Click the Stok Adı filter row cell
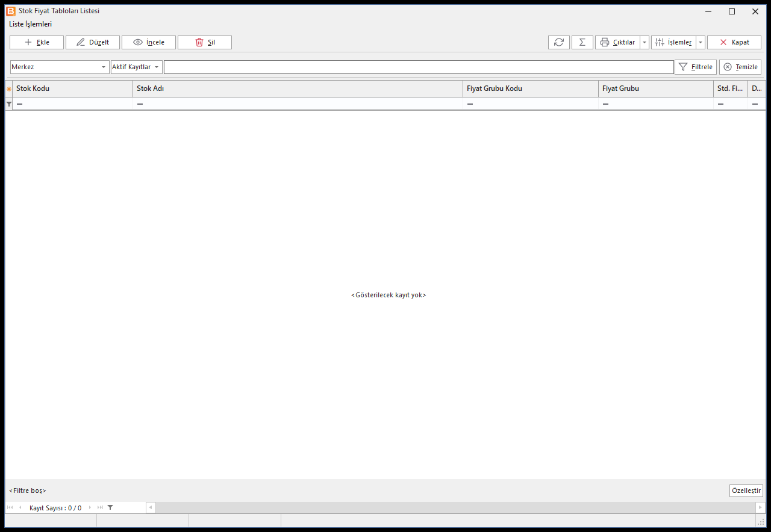 coord(298,104)
